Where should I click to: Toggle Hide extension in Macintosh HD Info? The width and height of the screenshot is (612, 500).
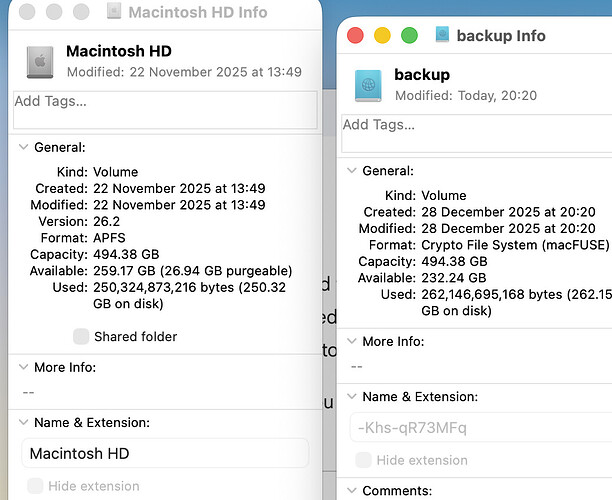click(x=35, y=486)
